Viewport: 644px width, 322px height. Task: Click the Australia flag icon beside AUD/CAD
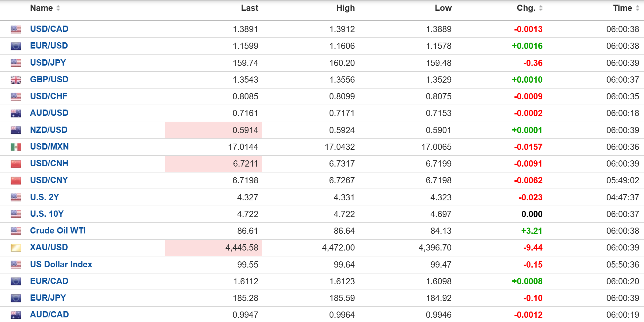point(16,315)
